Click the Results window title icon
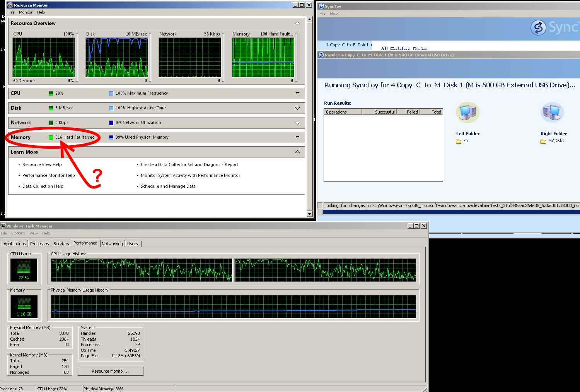Viewport: 580px width, 392px height. (x=321, y=55)
